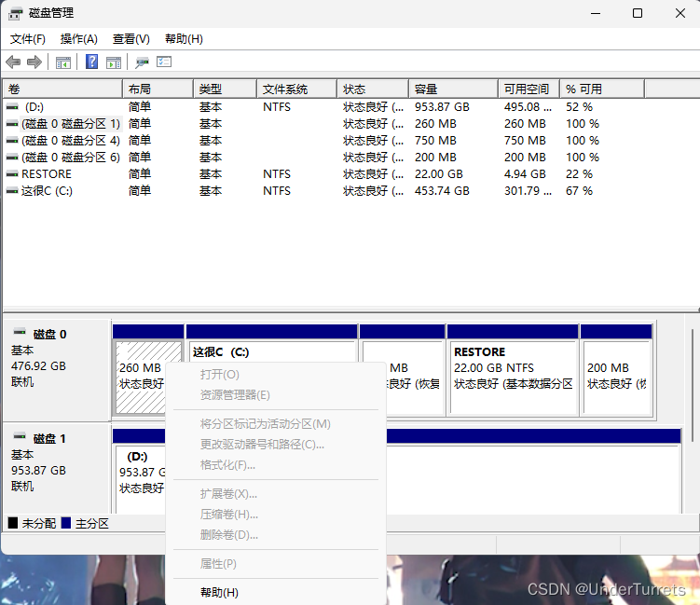Click 打开(O) in the context menu
This screenshot has height=605, width=700.
pyautogui.click(x=276, y=374)
